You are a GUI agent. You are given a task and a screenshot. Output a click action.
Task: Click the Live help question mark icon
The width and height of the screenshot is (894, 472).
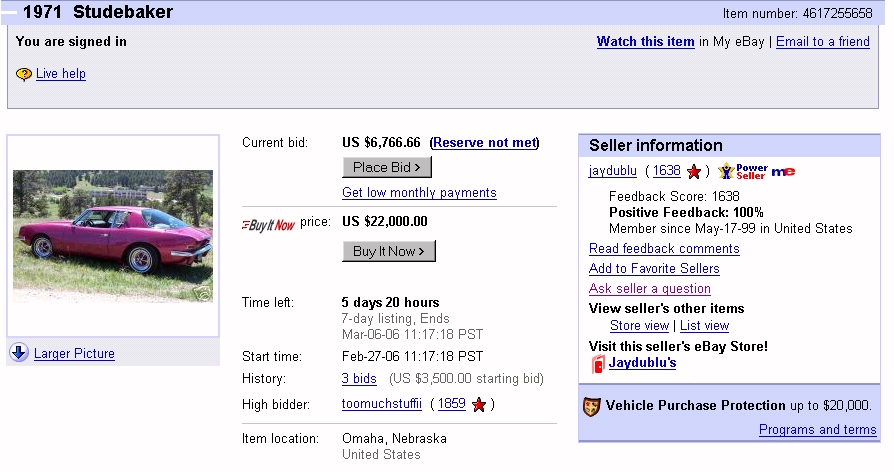[x=24, y=74]
